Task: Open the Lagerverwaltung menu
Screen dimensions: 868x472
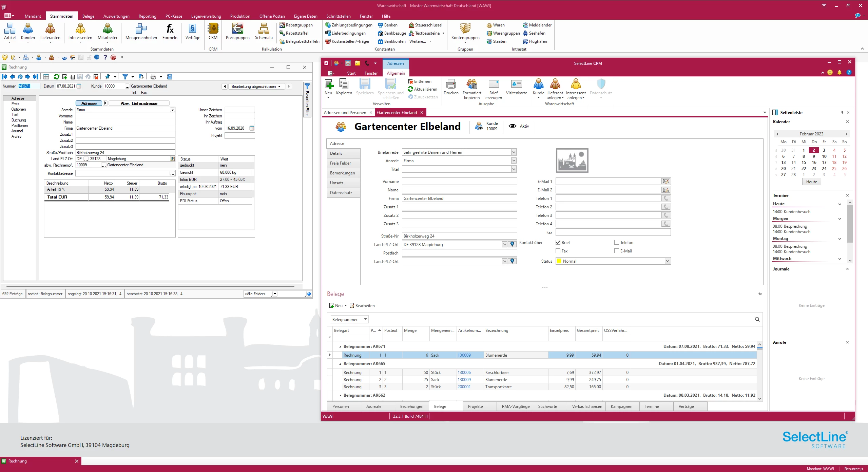Action: [x=206, y=16]
